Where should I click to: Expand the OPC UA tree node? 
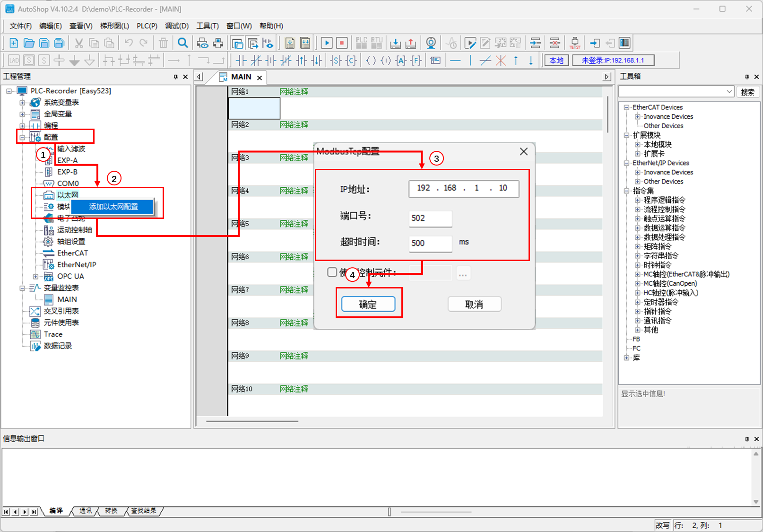pyautogui.click(x=35, y=277)
